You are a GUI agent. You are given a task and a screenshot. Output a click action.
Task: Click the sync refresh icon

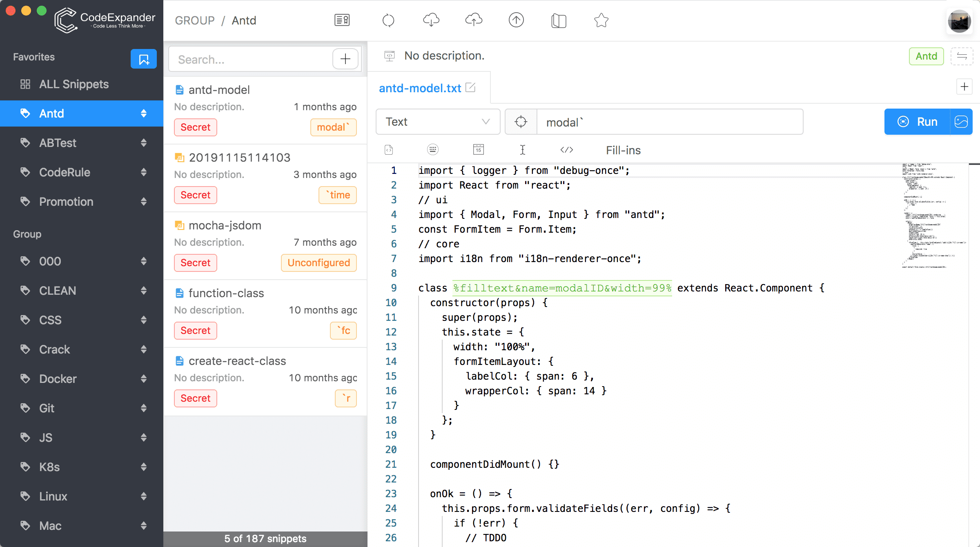388,20
